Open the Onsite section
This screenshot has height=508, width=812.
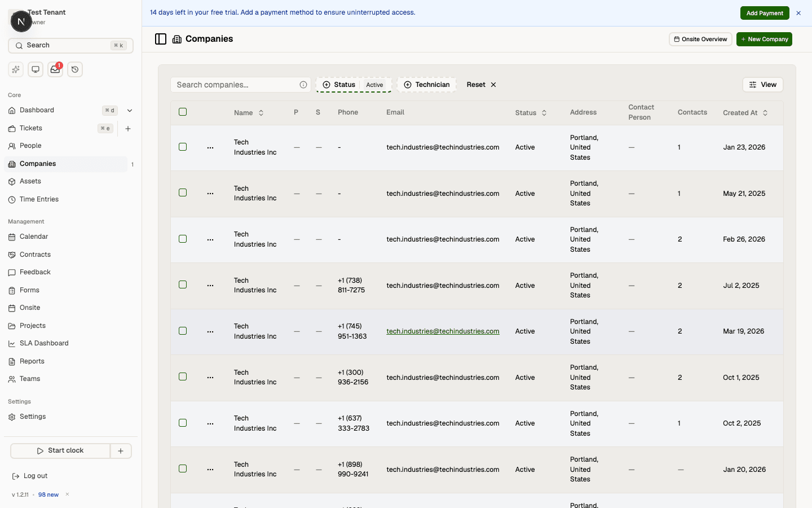point(30,307)
